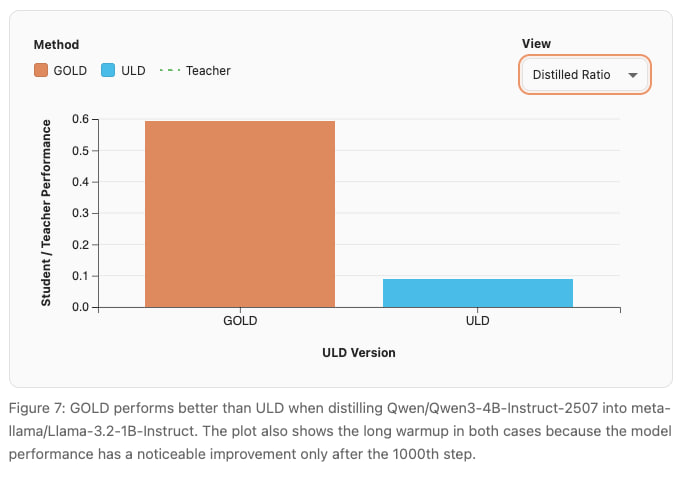682x483 pixels.
Task: Click the View label above the dropdown
Action: pos(536,44)
